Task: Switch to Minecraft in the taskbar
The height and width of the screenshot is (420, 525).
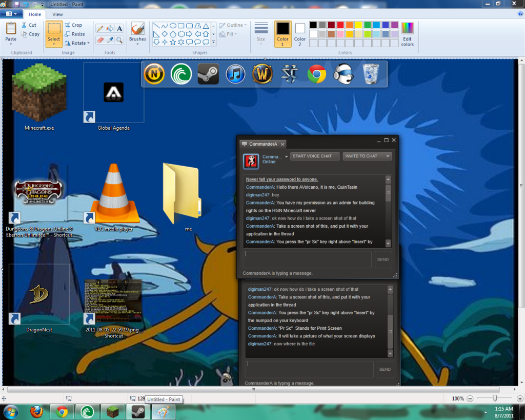Action: [113, 412]
